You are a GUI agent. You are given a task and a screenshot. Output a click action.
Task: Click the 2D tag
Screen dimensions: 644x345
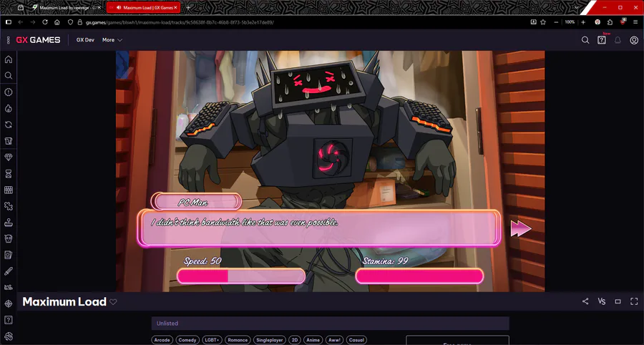pyautogui.click(x=295, y=340)
